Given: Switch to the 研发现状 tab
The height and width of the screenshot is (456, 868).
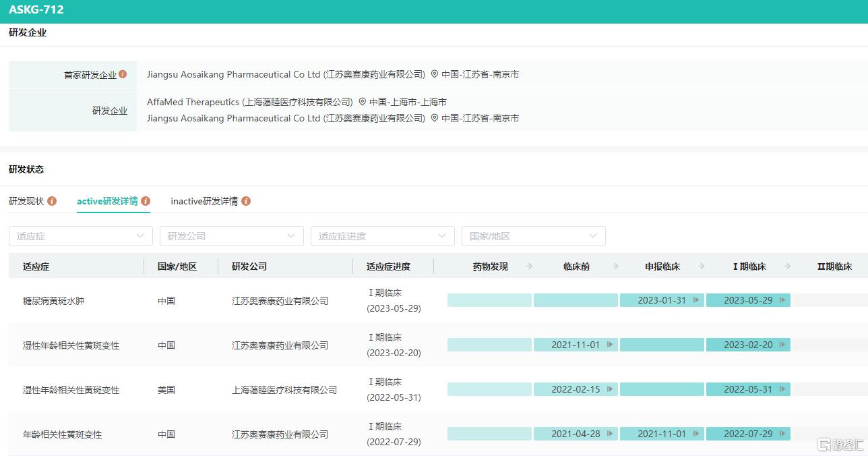Looking at the screenshot, I should [x=26, y=201].
